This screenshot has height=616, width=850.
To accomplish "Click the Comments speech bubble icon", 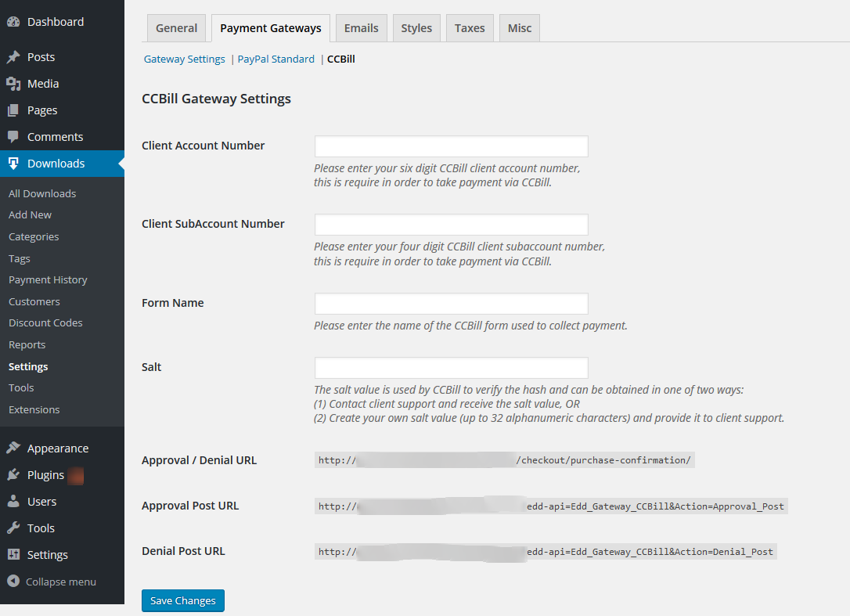I will click(x=13, y=137).
